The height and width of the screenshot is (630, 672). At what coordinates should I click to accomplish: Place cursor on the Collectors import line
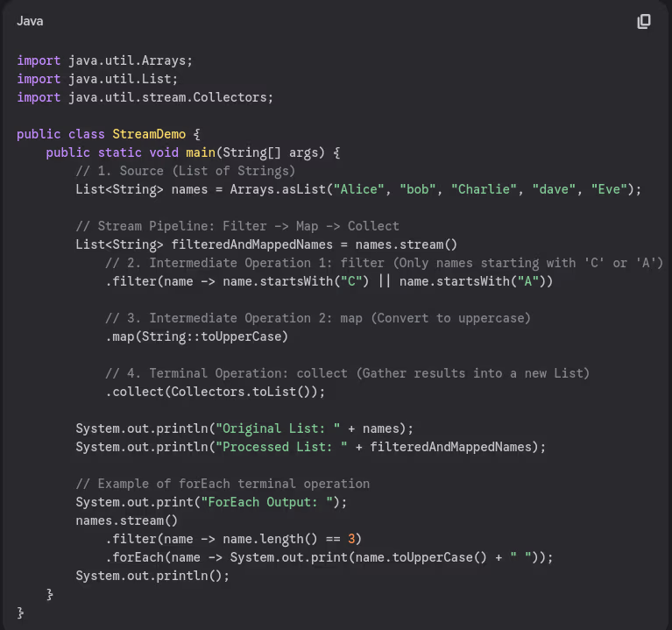(x=145, y=97)
